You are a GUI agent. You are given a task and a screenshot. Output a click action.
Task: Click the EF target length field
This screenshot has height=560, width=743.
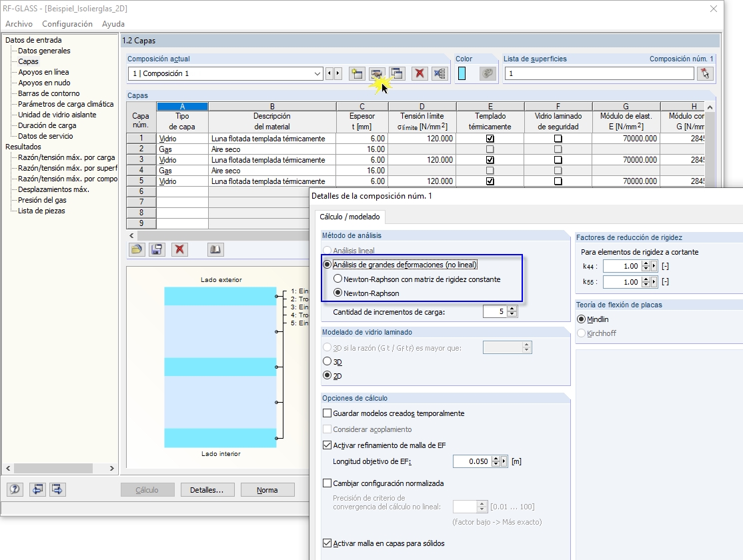(472, 461)
